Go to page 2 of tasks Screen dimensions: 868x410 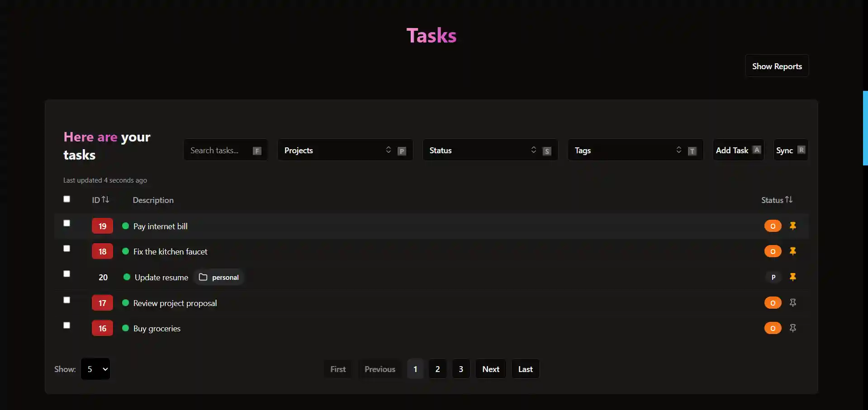(437, 369)
